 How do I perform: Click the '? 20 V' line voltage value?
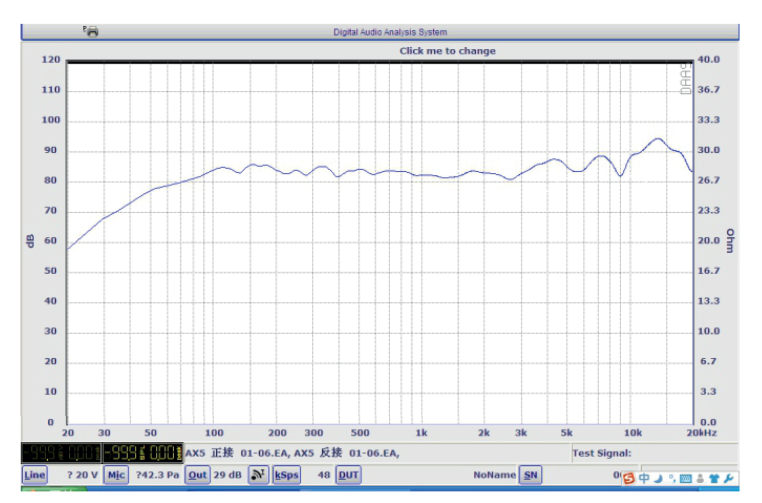coord(82,475)
